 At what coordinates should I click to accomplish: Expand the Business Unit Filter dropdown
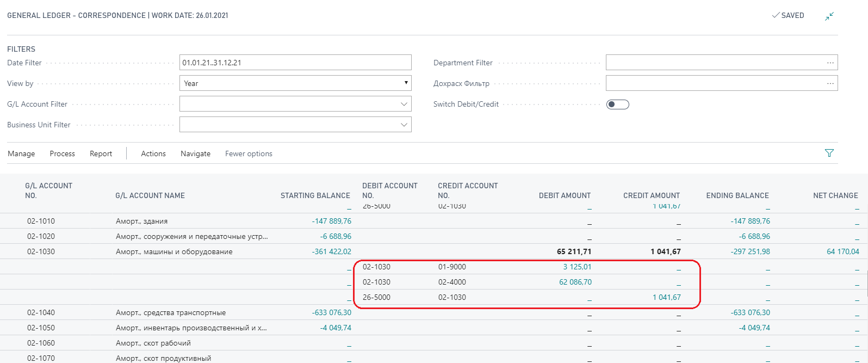pos(404,125)
